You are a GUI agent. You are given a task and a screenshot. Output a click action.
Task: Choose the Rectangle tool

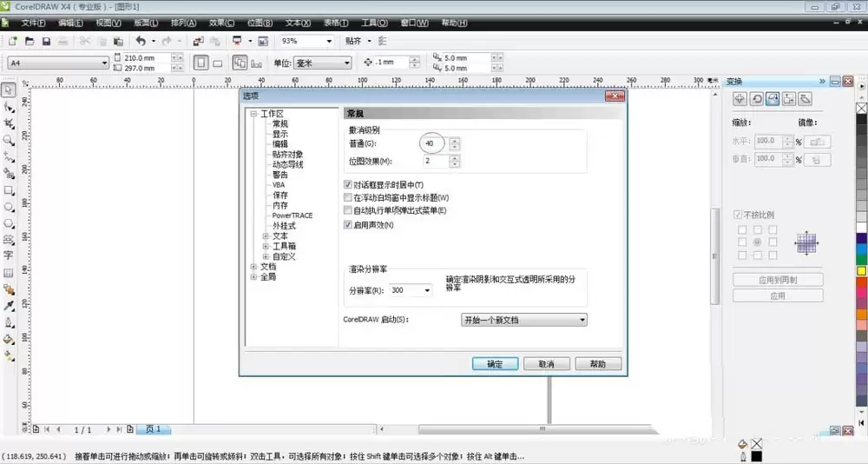[9, 189]
